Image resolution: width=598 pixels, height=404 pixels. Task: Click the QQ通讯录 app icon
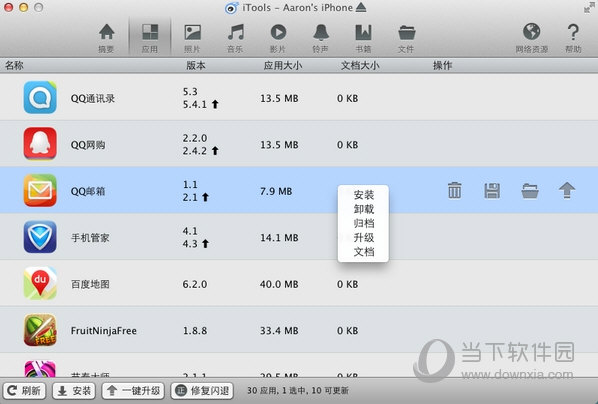pos(40,97)
